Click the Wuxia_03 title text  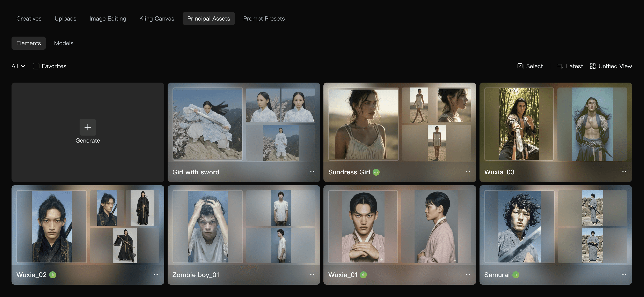point(499,172)
